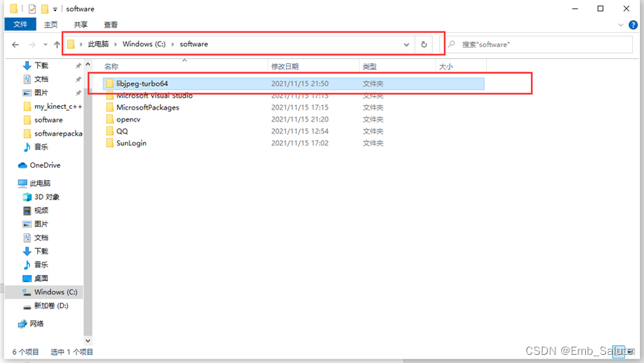644x363 pixels.
Task: Sort by the 名称 column header
Action: coord(111,66)
